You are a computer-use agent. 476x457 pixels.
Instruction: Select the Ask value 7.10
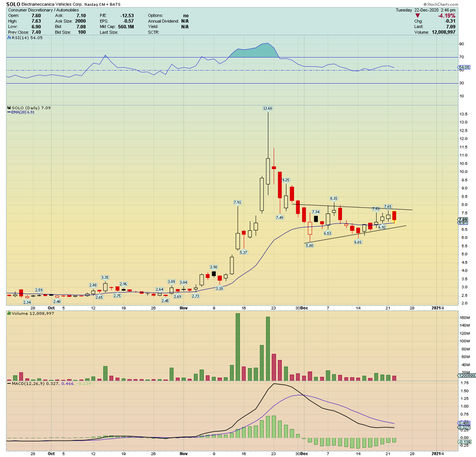click(x=81, y=15)
